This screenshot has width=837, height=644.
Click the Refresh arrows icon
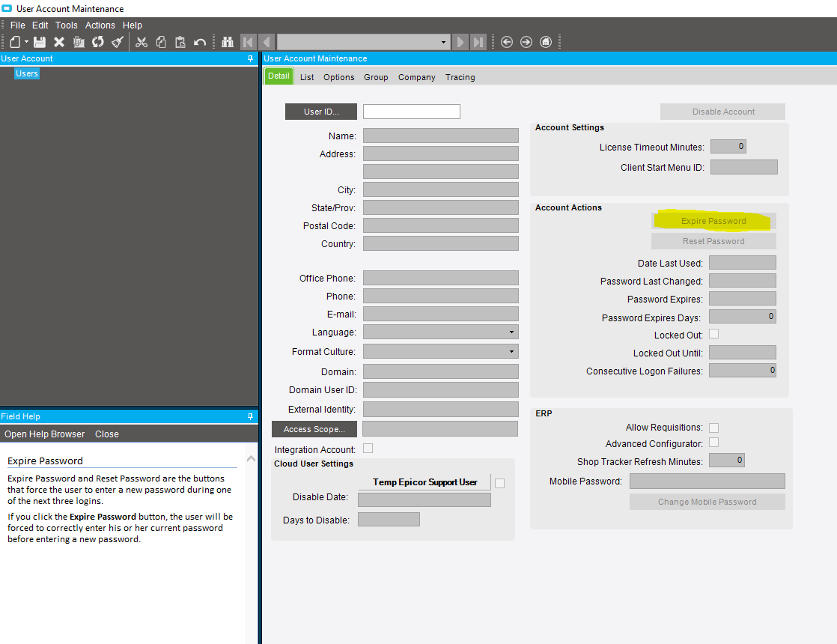[x=98, y=42]
